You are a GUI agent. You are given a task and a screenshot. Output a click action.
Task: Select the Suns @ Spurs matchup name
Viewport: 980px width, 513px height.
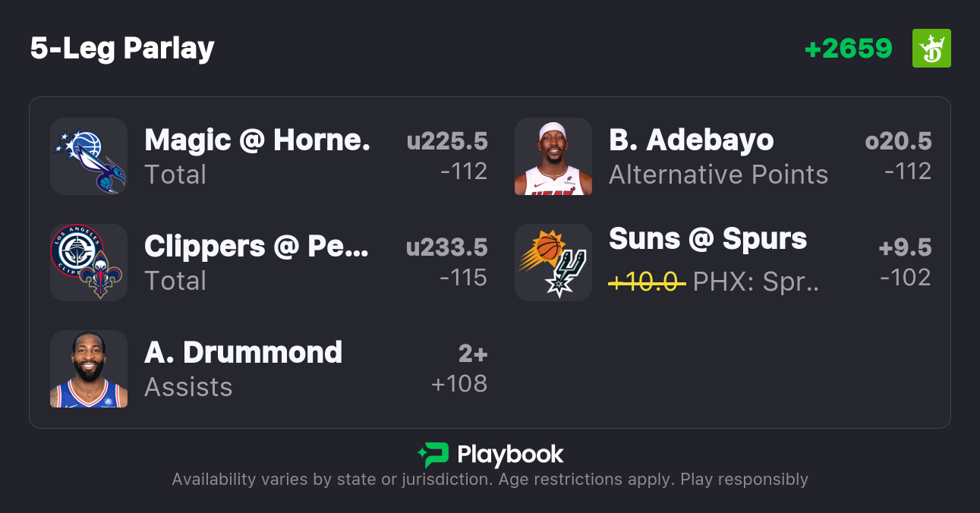pos(707,239)
